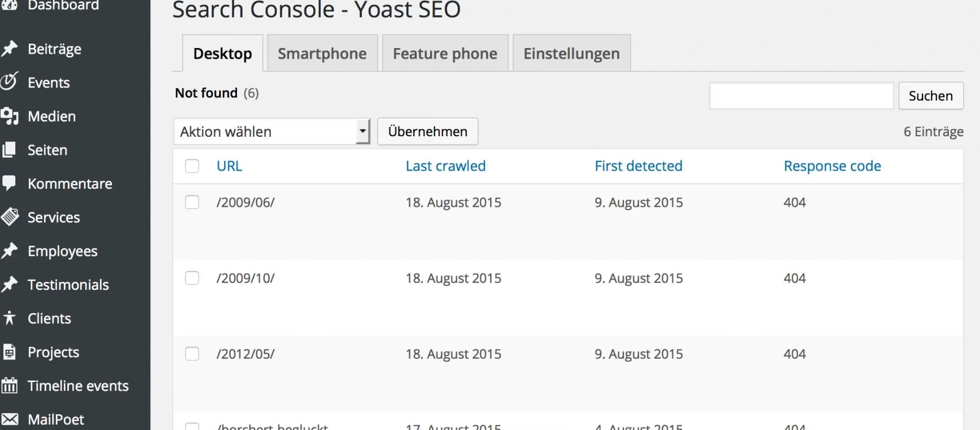The width and height of the screenshot is (980, 430).
Task: Click the Timeline events calendar icon
Action: coord(10,385)
